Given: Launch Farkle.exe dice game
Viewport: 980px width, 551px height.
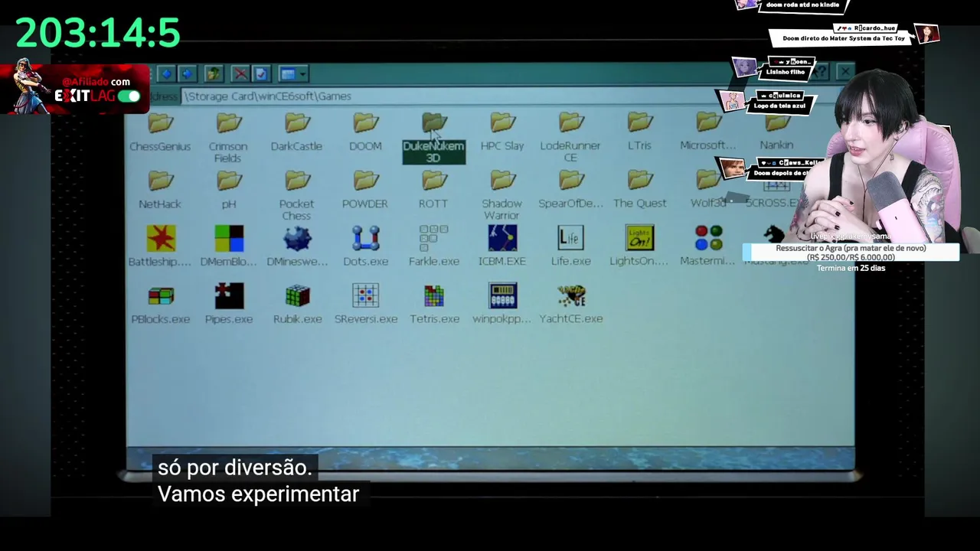Looking at the screenshot, I should pyautogui.click(x=433, y=246).
